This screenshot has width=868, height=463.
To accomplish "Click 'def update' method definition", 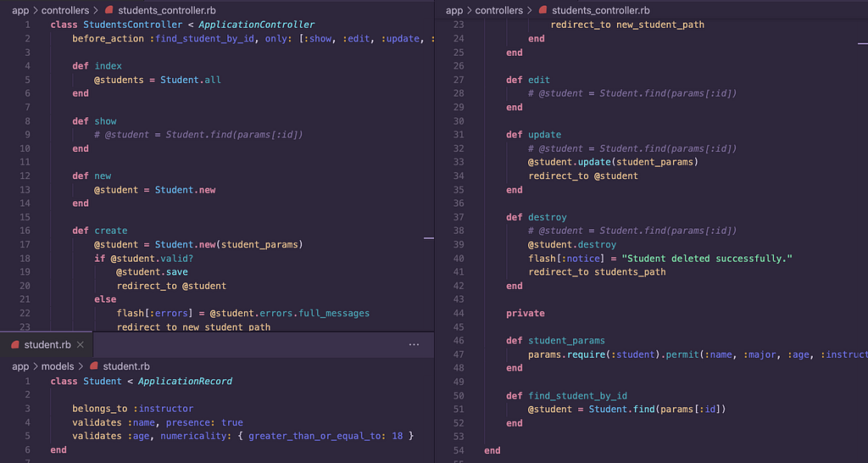I will [x=534, y=135].
